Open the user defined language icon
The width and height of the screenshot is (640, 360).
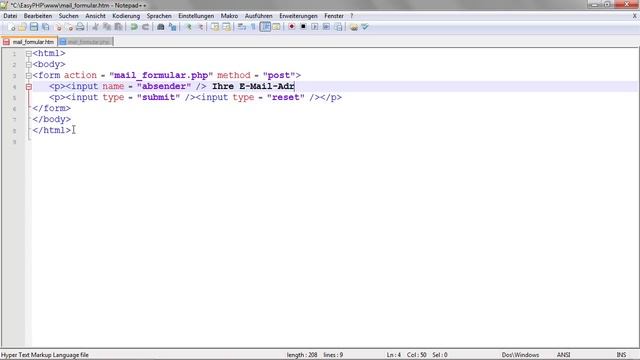(x=276, y=27)
